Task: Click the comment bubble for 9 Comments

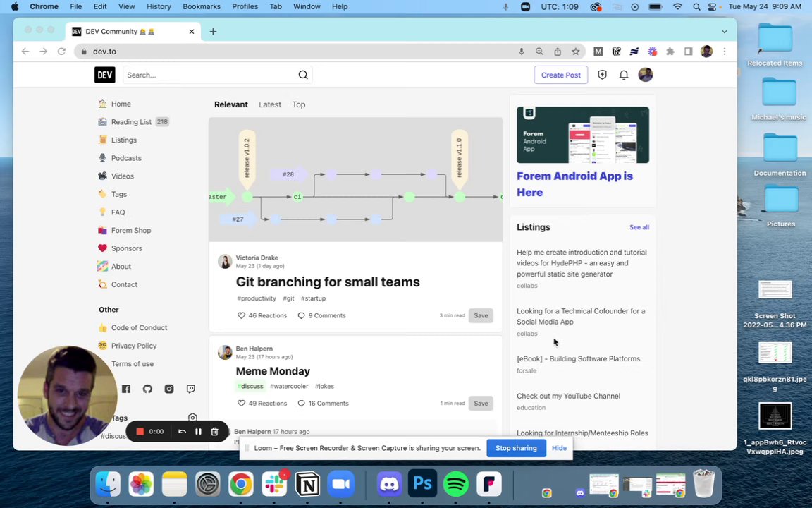Action: point(302,315)
